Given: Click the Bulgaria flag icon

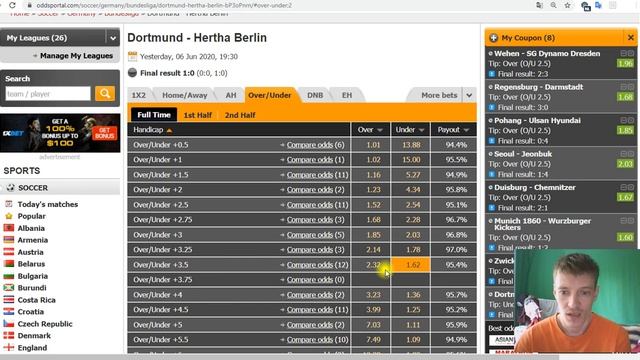Looking at the screenshot, I should pos(9,276).
